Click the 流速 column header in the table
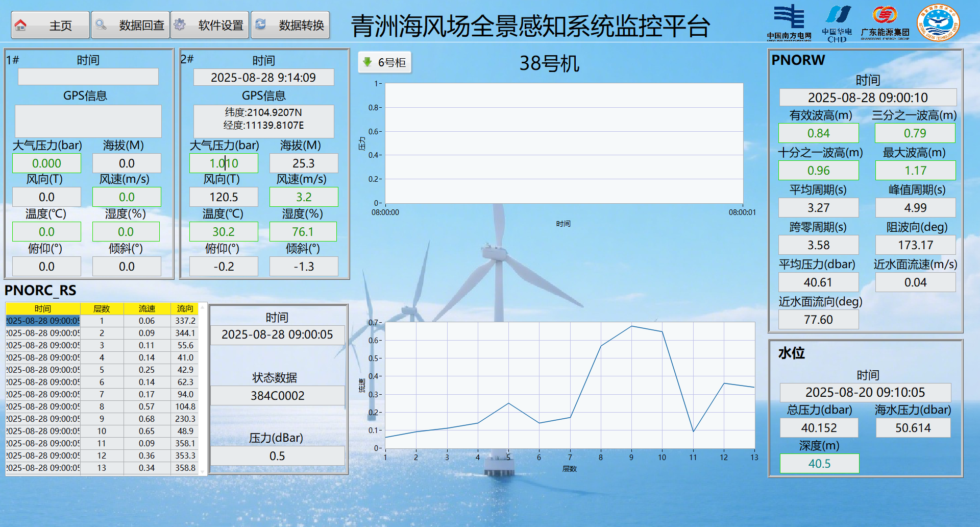The width and height of the screenshot is (980, 527). (x=146, y=308)
